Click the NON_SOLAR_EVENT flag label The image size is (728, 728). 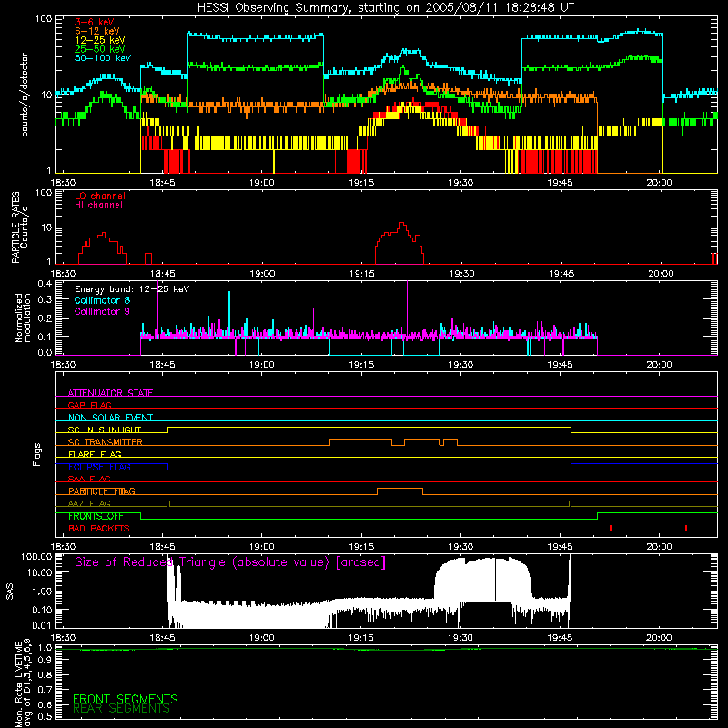pos(110,418)
